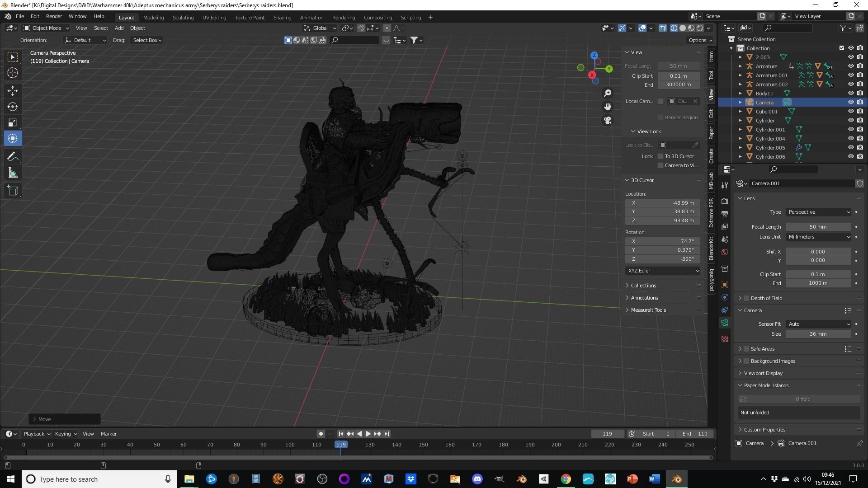
Task: Expand the MeasureIt Tools panel
Action: pyautogui.click(x=648, y=310)
